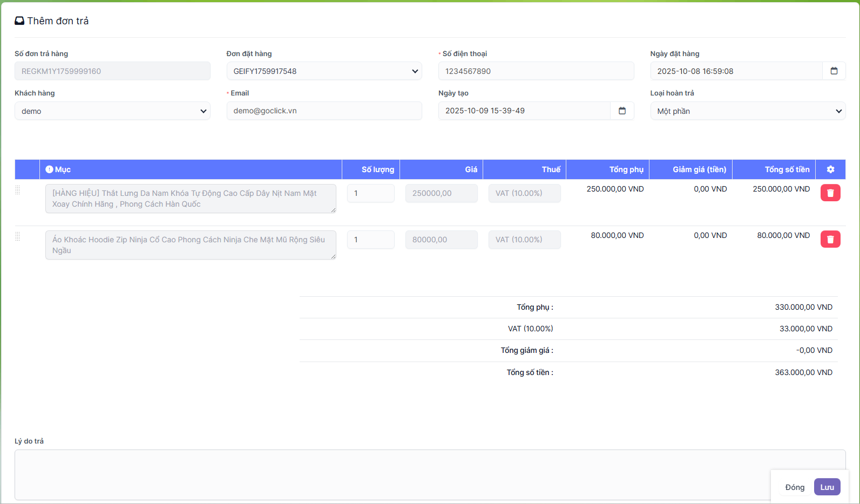
Task: Click the Số điện thoại input field
Action: (536, 71)
